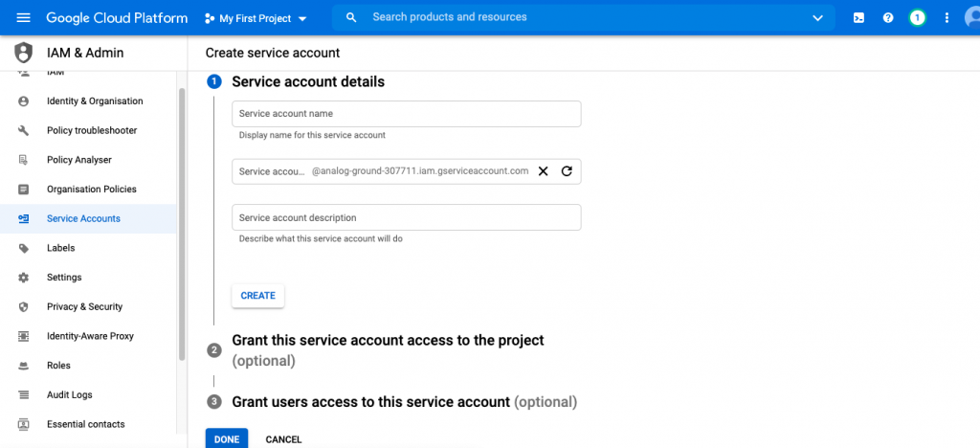
Task: Expand Grant users access to service account step
Action: pyautogui.click(x=405, y=402)
